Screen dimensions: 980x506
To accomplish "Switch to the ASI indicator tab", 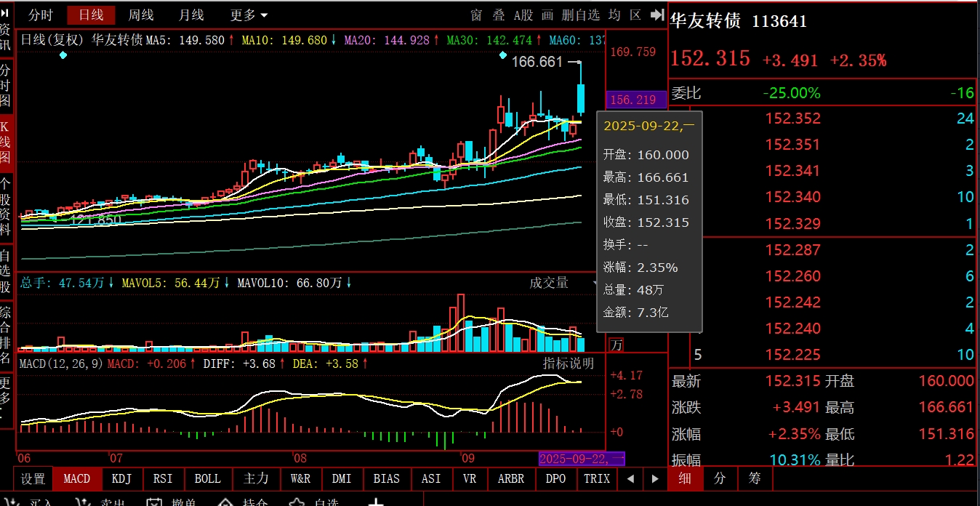I will (431, 478).
